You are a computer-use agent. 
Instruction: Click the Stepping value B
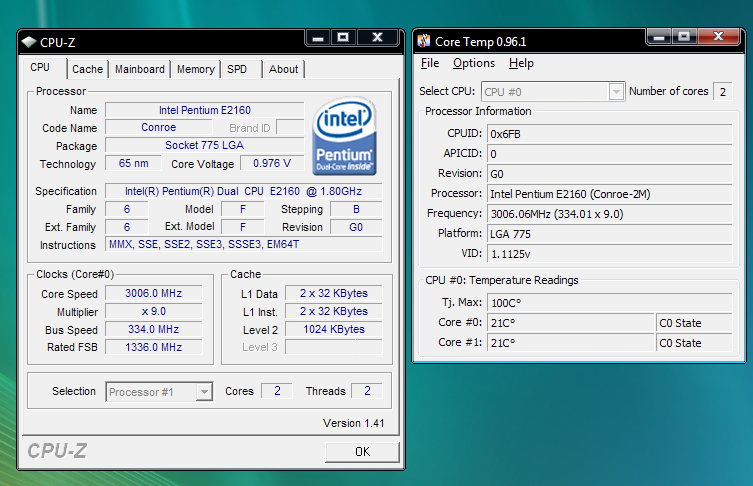[356, 209]
